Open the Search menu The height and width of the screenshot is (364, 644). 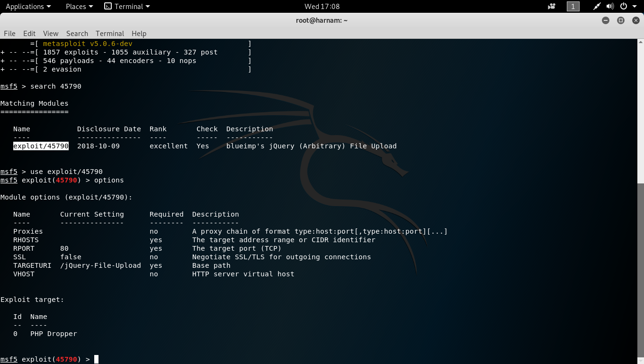click(77, 34)
